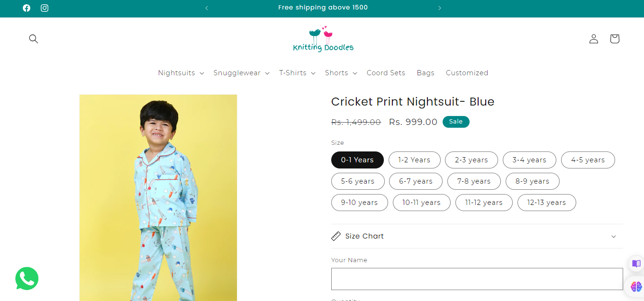Click the search magnifier icon

point(33,39)
